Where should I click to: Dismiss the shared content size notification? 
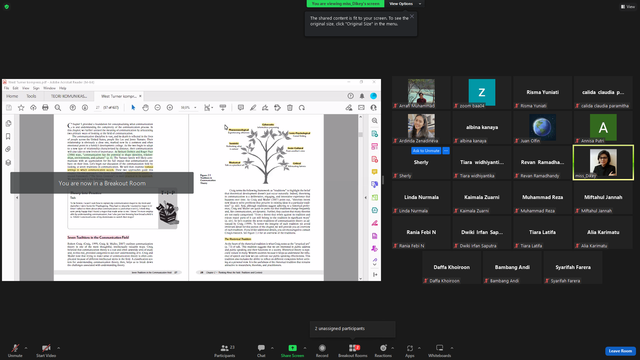point(412,16)
